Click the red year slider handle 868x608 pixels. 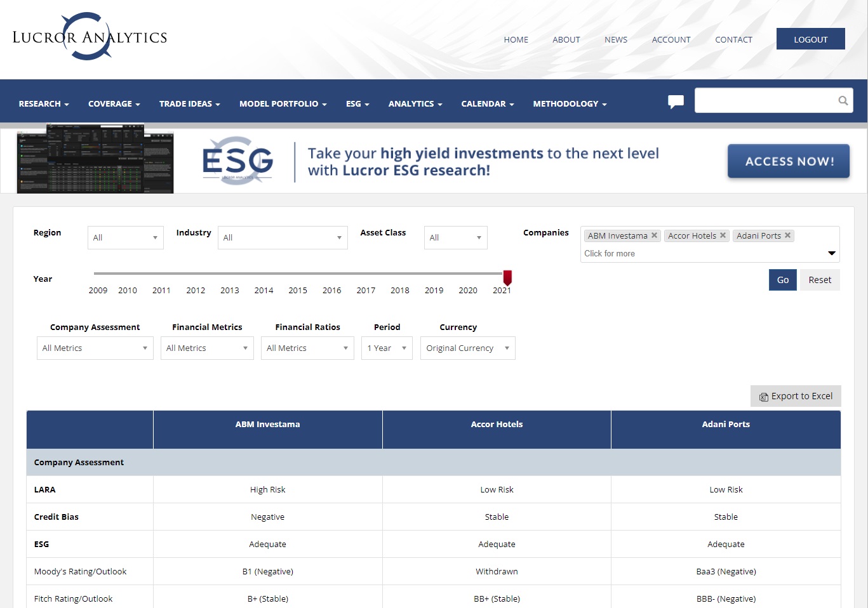tap(507, 277)
